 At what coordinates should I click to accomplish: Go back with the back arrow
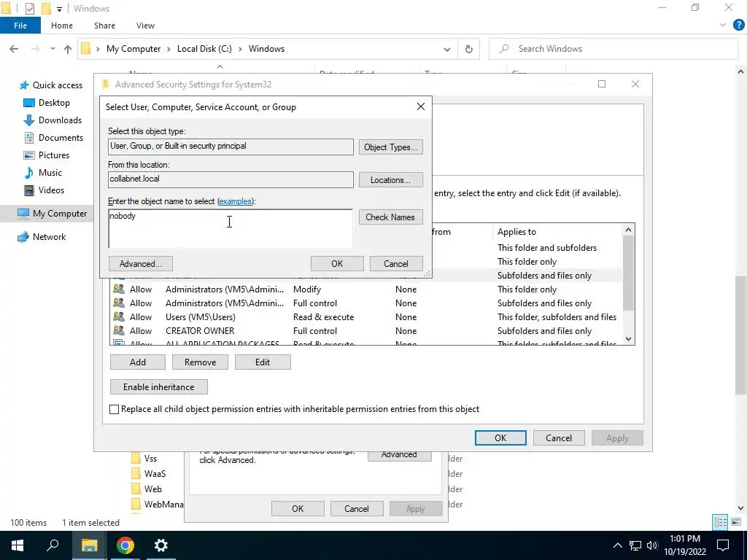tap(14, 49)
